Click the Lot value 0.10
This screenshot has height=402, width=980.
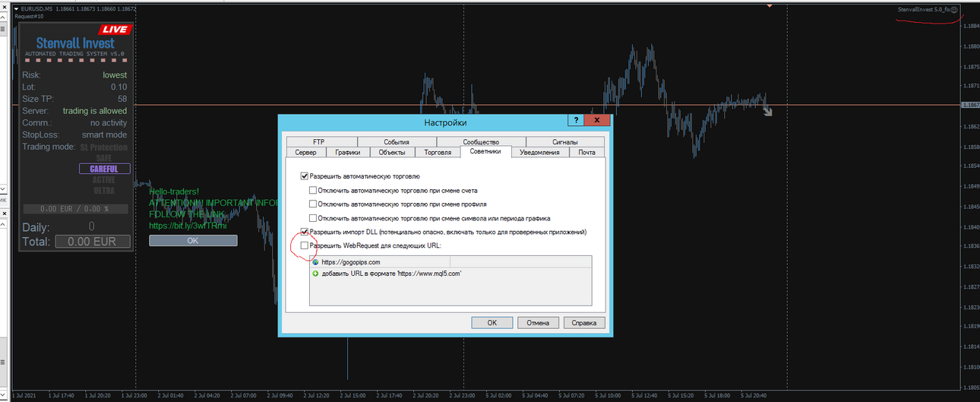coord(119,87)
